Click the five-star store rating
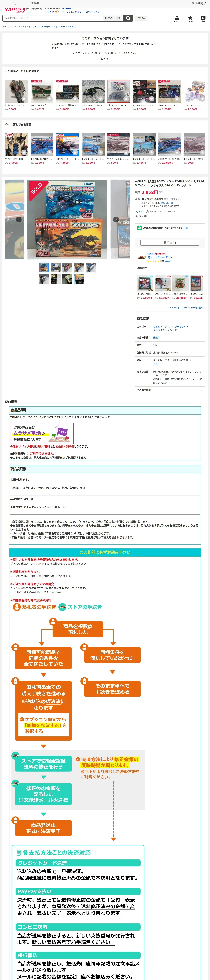Viewport: 210px width, 980px height. pyautogui.click(x=153, y=261)
